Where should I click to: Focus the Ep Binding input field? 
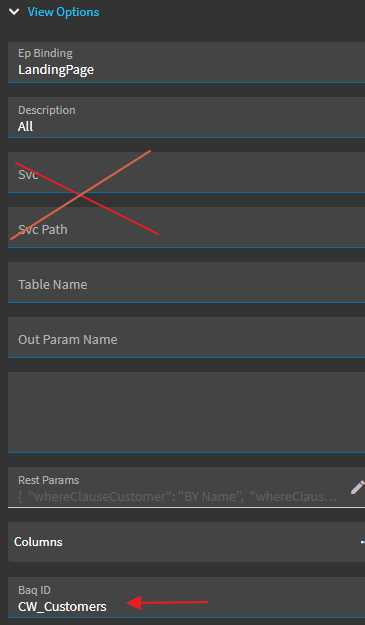click(186, 62)
